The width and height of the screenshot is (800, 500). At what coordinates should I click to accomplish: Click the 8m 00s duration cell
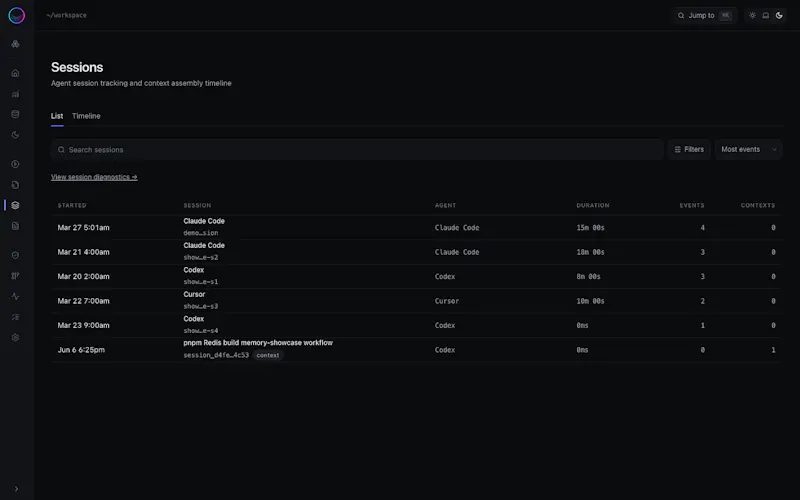click(588, 277)
